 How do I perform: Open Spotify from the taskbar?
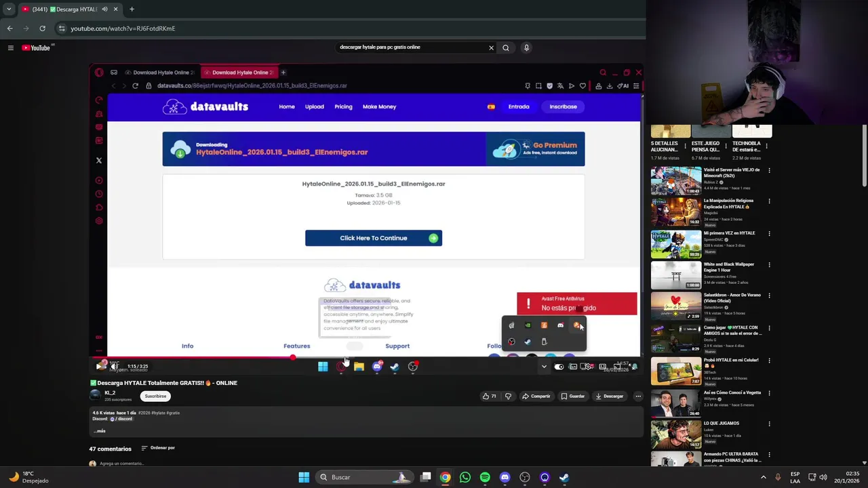(x=485, y=477)
